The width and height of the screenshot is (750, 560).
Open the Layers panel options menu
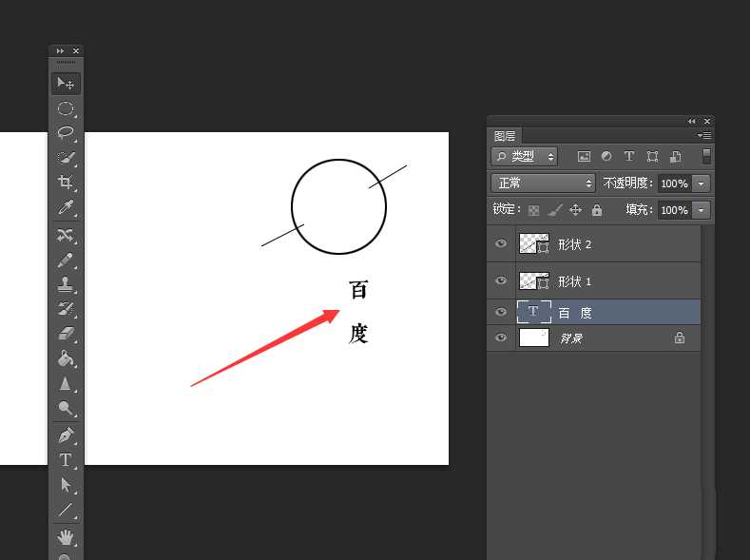pos(704,136)
